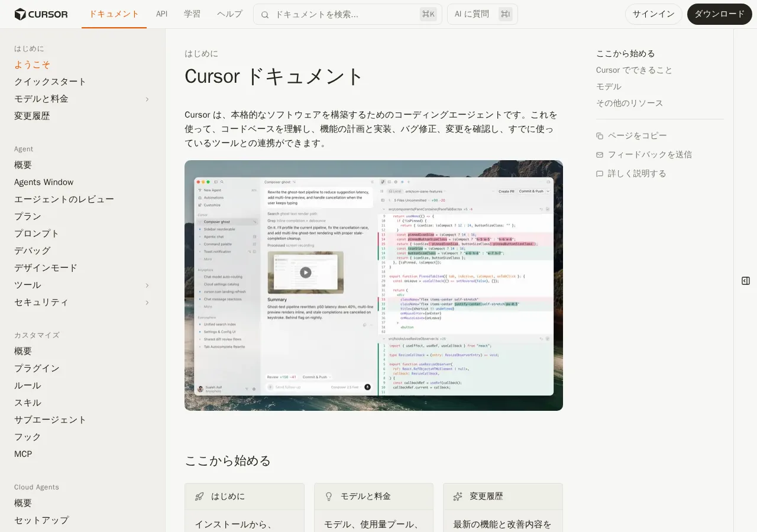Jump to Cursor でできること section
This screenshot has height=532, width=757.
pyautogui.click(x=635, y=70)
